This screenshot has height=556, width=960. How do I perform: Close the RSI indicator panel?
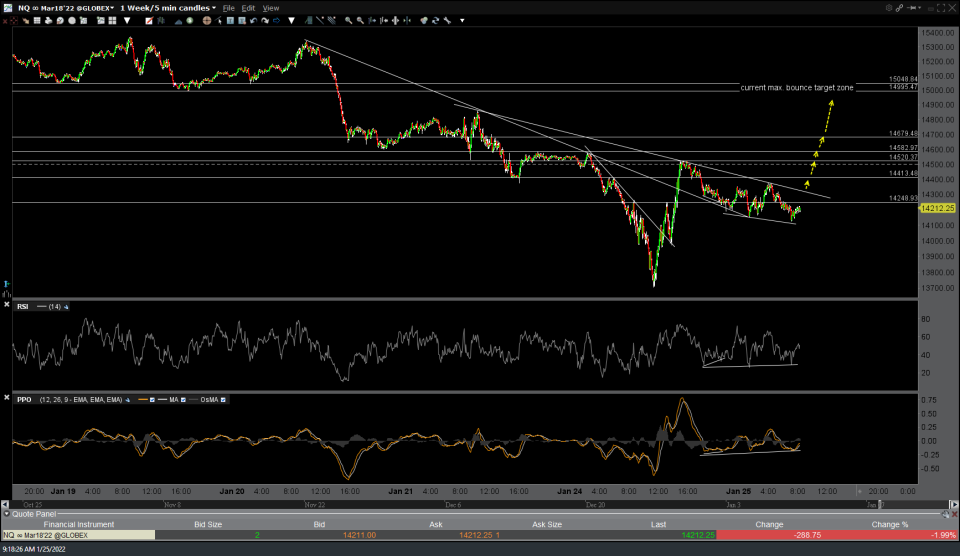[6, 304]
